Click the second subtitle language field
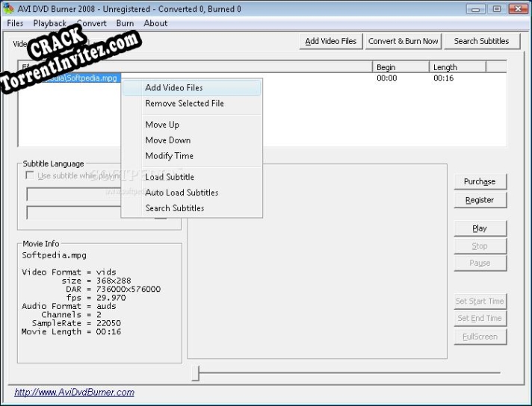Image resolution: width=532 pixels, height=406 pixels. (x=74, y=213)
